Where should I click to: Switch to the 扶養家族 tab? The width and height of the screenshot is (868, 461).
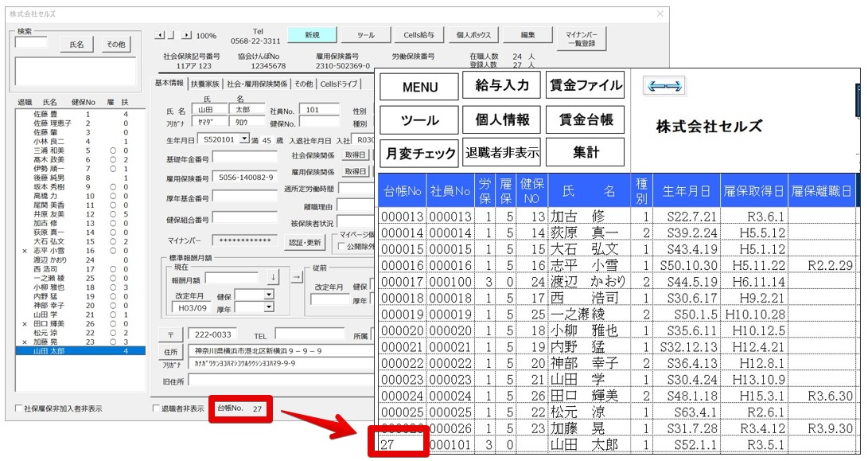[204, 84]
